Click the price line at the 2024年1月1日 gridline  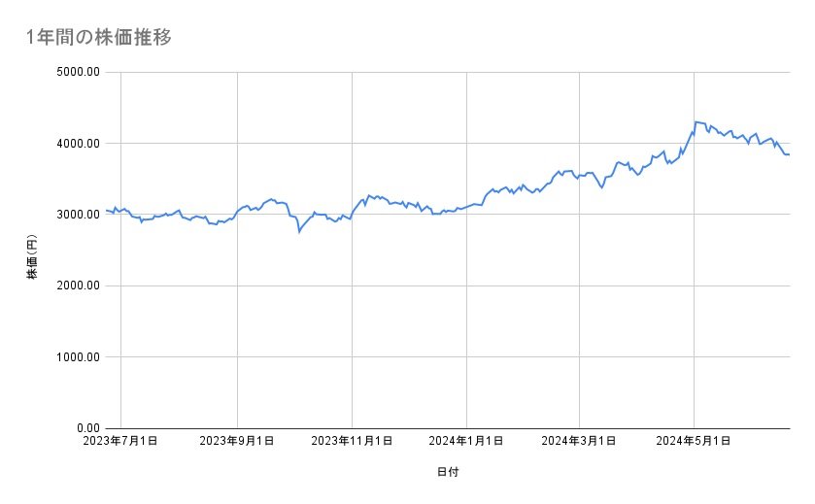pos(466,207)
